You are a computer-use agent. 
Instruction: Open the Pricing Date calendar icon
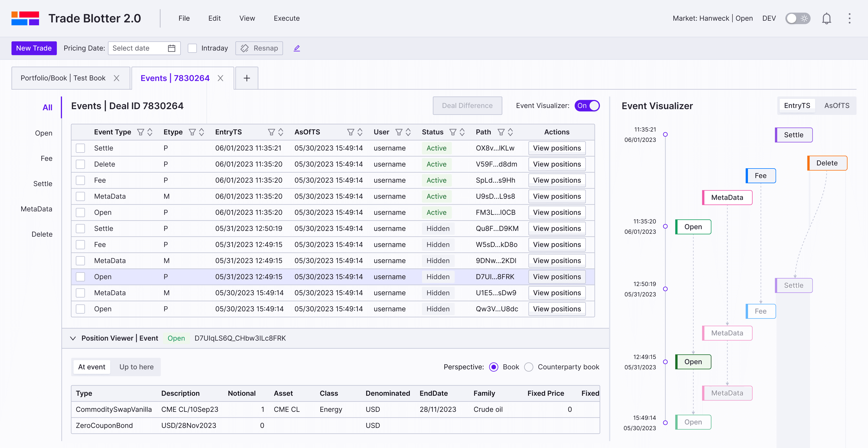coord(171,48)
